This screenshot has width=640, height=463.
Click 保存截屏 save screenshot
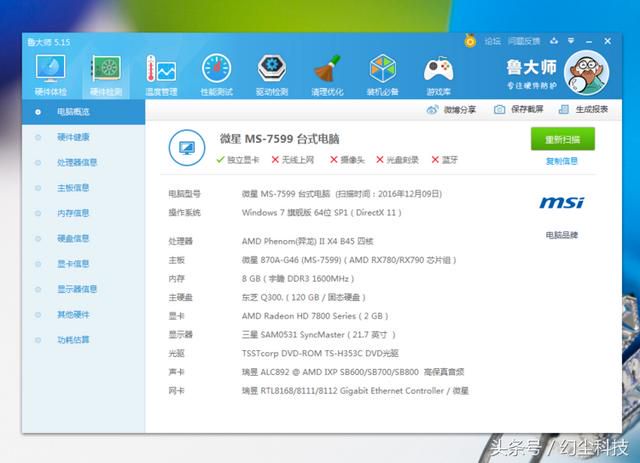pos(519,109)
